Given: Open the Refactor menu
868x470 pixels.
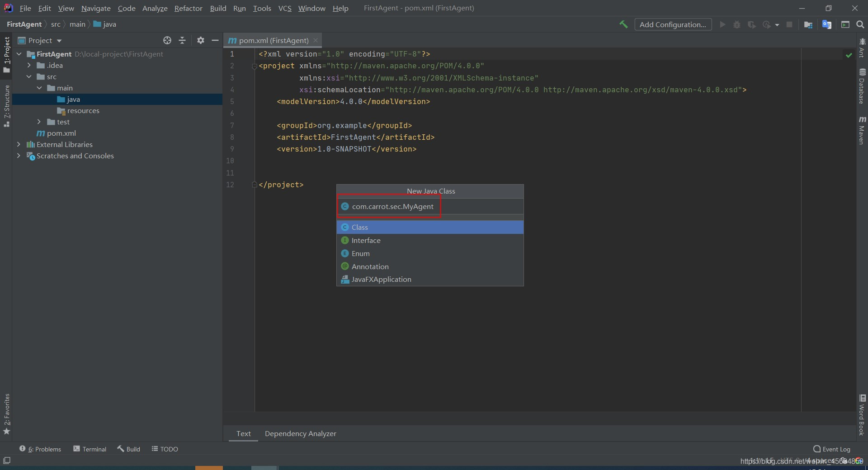Looking at the screenshot, I should click(189, 8).
